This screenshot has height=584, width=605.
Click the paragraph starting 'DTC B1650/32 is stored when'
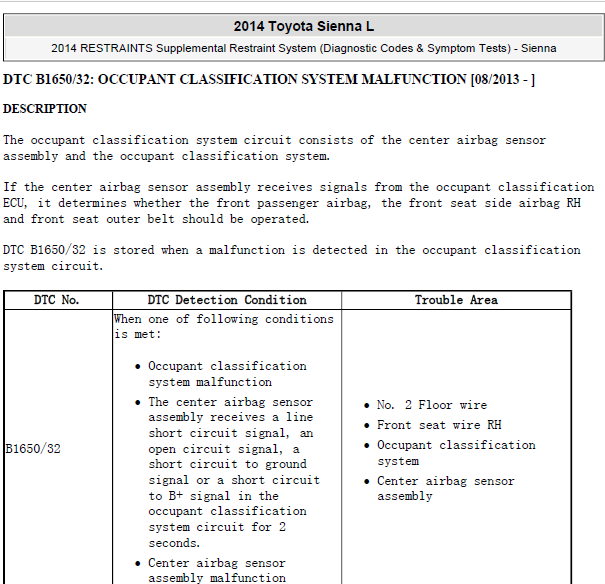click(292, 258)
